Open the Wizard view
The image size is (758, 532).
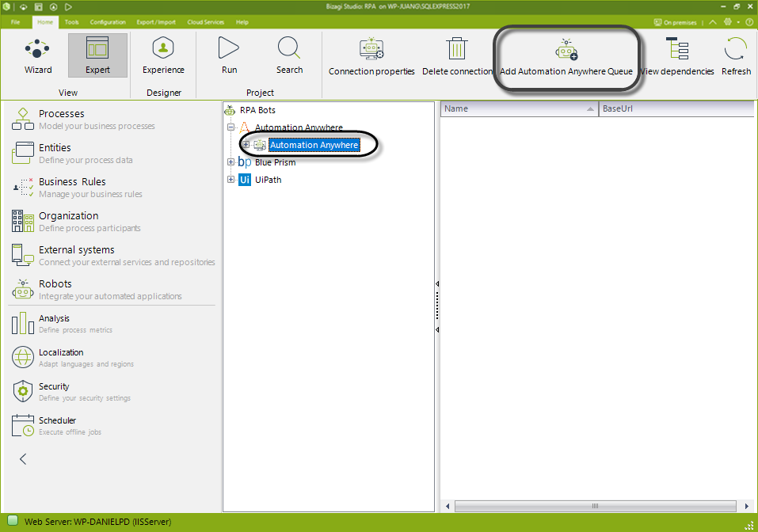click(x=38, y=55)
